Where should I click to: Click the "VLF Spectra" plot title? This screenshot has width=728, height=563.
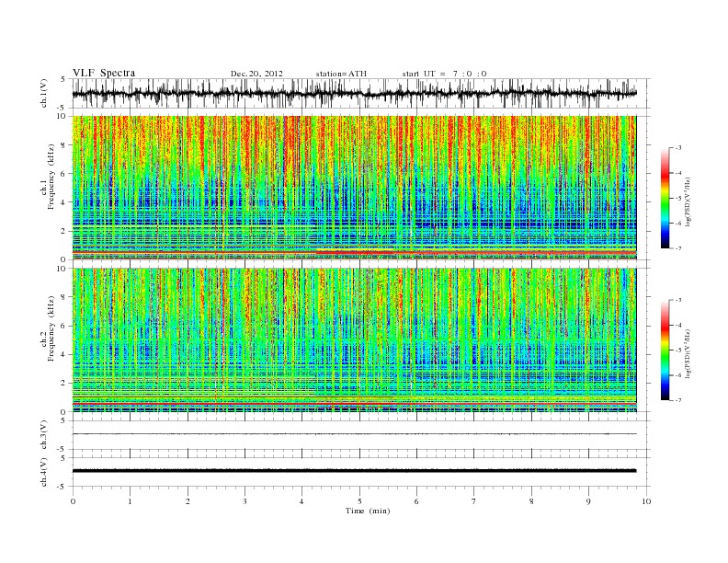coord(104,73)
